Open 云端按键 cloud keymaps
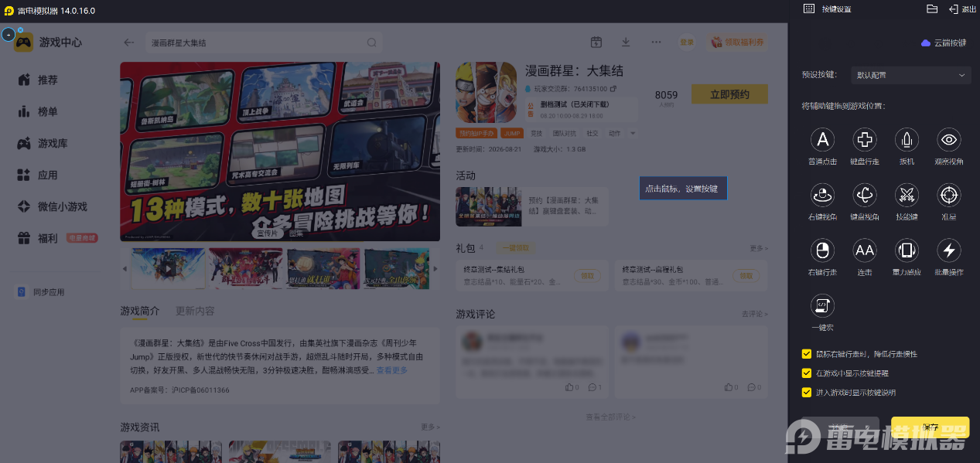The image size is (980, 463). tap(944, 43)
